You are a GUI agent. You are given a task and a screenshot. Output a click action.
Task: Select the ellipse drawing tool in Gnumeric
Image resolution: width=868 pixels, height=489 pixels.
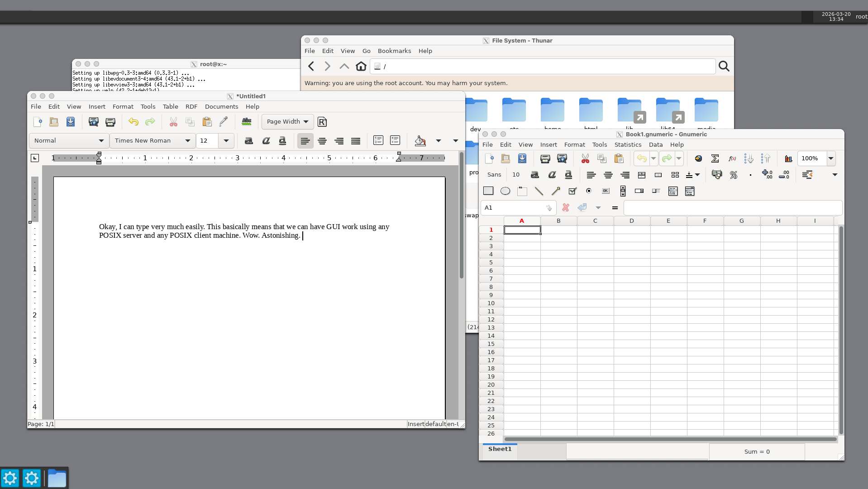[x=505, y=191]
